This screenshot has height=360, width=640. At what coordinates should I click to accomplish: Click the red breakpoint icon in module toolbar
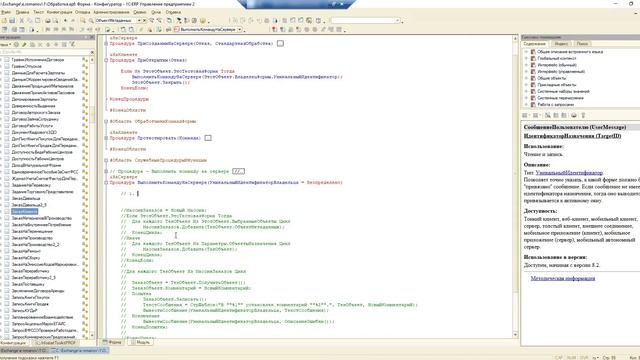(x=274, y=29)
